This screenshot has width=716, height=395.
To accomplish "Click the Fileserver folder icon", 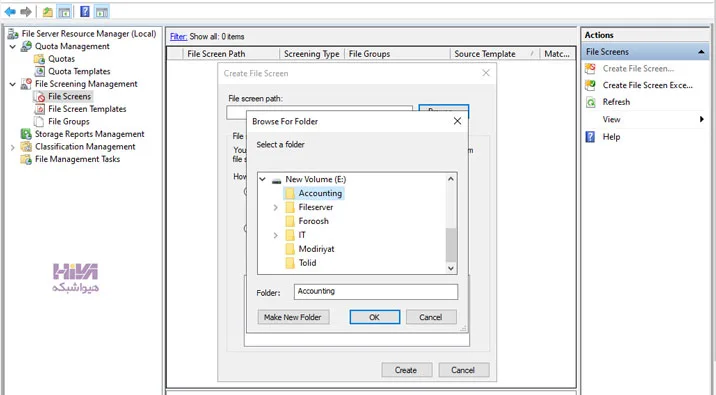I will tap(290, 207).
